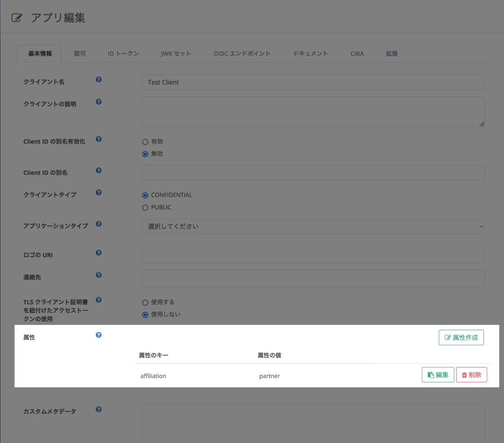The height and width of the screenshot is (443, 504).
Task: Click the 属性作成 button
Action: pyautogui.click(x=461, y=337)
